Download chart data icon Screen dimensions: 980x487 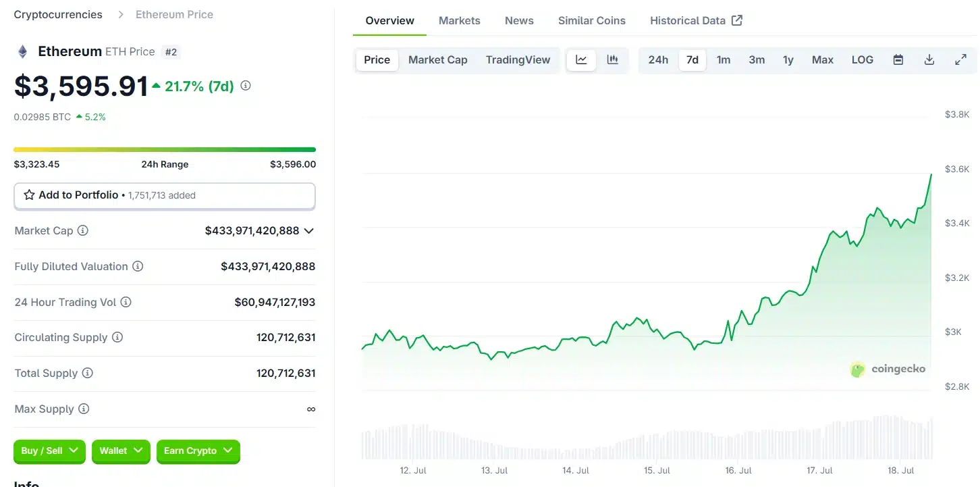(929, 59)
